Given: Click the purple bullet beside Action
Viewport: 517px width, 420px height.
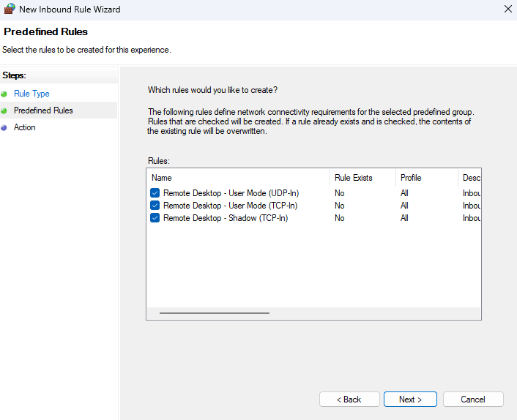Looking at the screenshot, I should (4, 127).
